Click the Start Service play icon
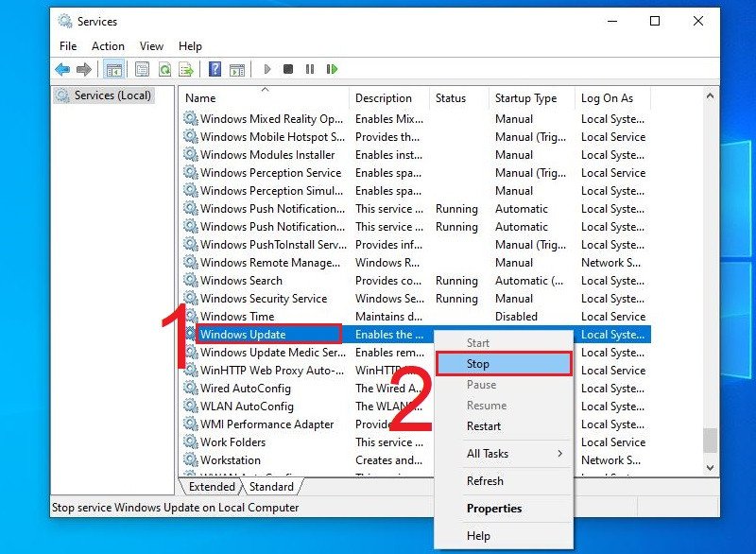756x554 pixels. click(268, 68)
